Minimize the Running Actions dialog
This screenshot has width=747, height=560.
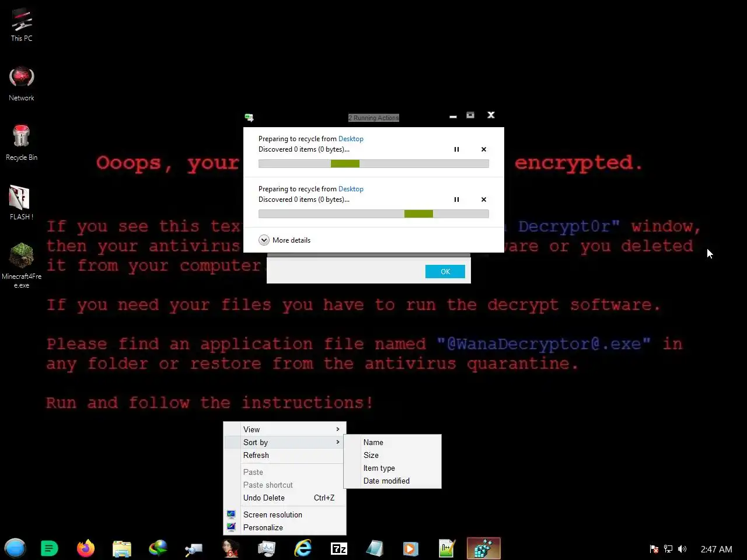[x=453, y=116]
